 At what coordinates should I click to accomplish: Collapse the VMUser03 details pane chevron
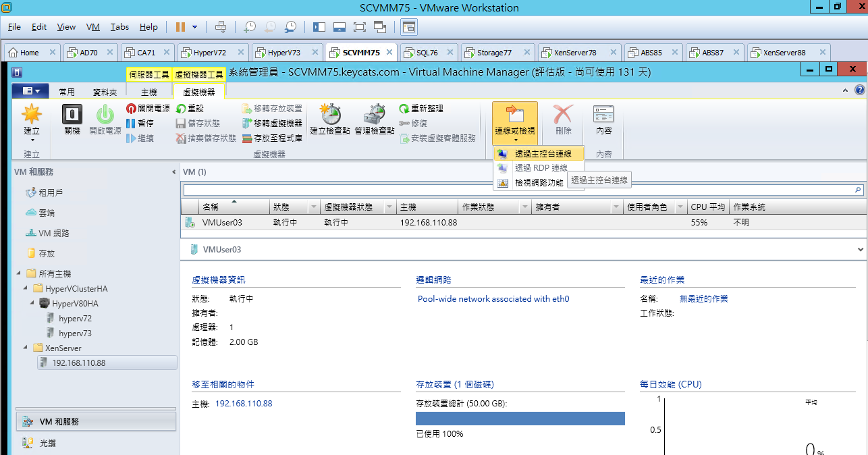860,249
